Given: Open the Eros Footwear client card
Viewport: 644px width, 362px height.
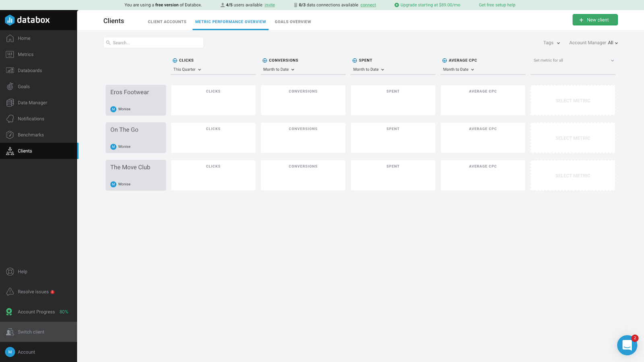Looking at the screenshot, I should 136,100.
